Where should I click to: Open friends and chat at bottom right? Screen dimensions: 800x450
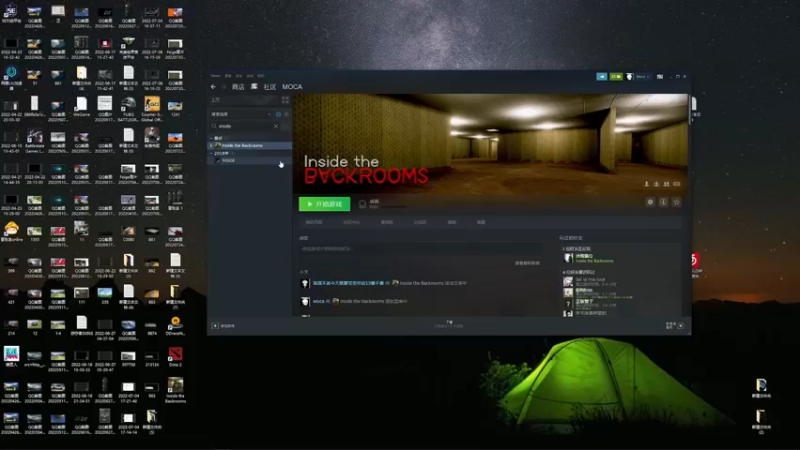(x=675, y=326)
